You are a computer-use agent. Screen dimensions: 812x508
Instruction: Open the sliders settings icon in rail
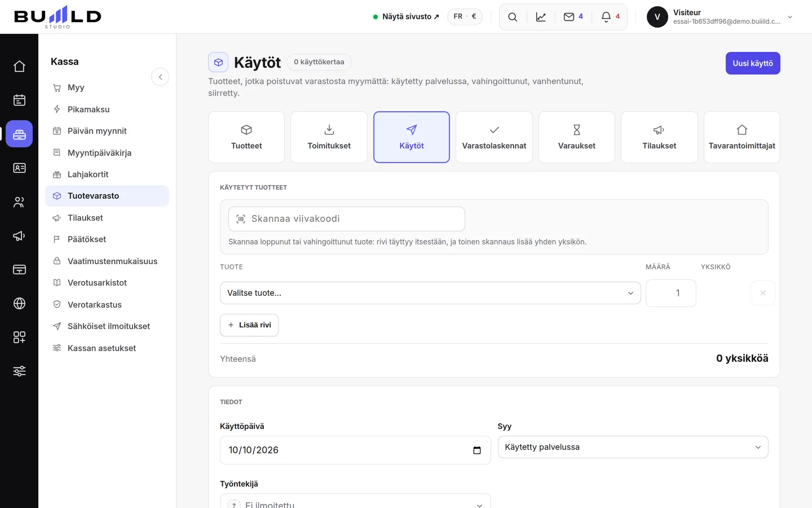pyautogui.click(x=19, y=371)
